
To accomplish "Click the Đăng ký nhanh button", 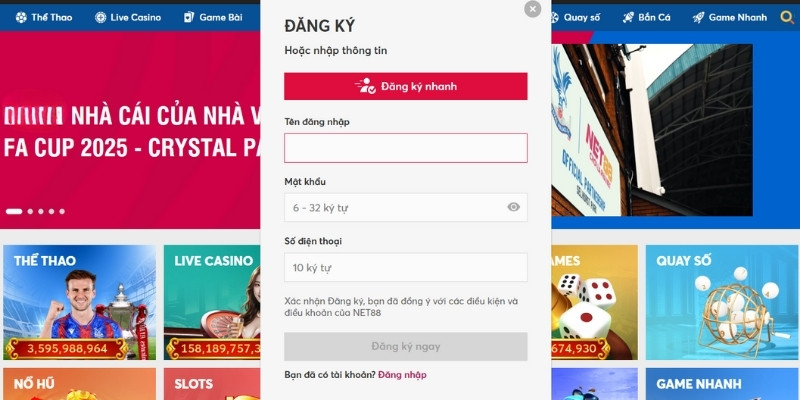I will [406, 86].
